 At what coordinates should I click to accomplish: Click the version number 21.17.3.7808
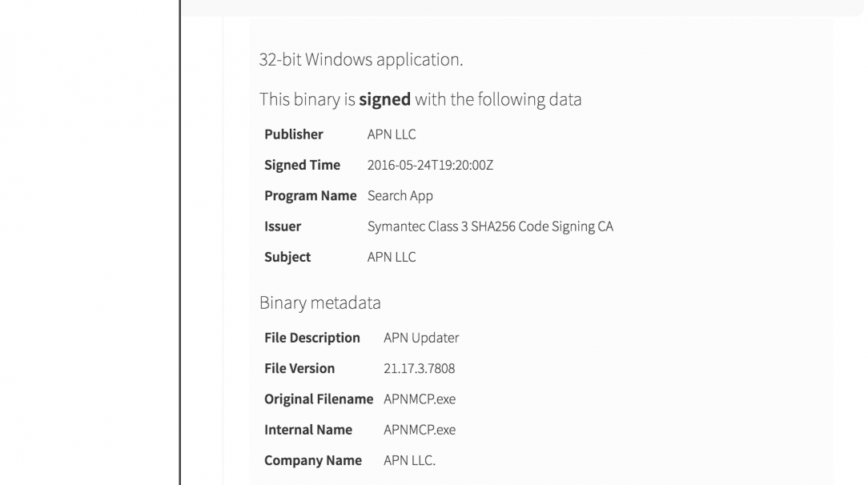pyautogui.click(x=420, y=369)
